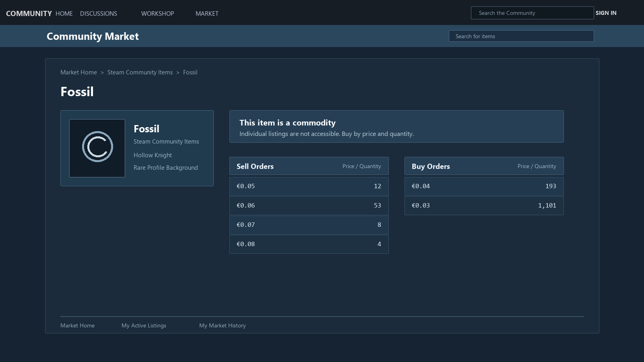Screen dimensions: 644x362
Task: Click the Community Market heading
Action: coord(93,36)
